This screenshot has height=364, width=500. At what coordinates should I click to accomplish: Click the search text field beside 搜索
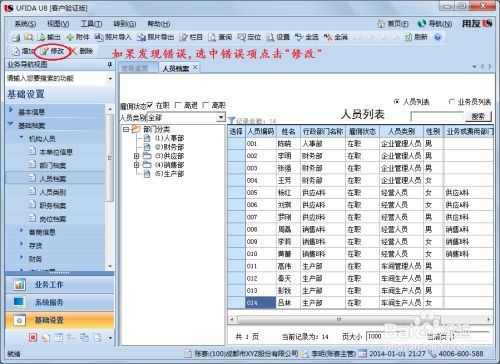[437, 117]
